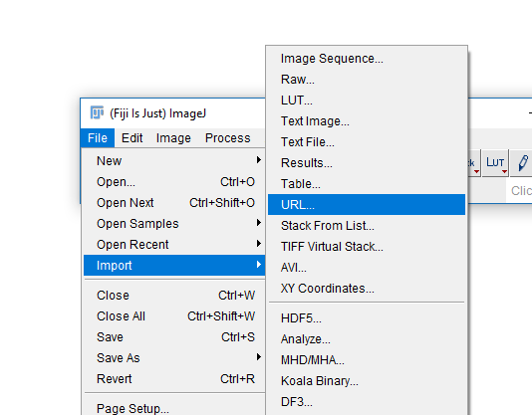The height and width of the screenshot is (415, 532).
Task: Select the pencil tool icon
Action: tap(522, 163)
